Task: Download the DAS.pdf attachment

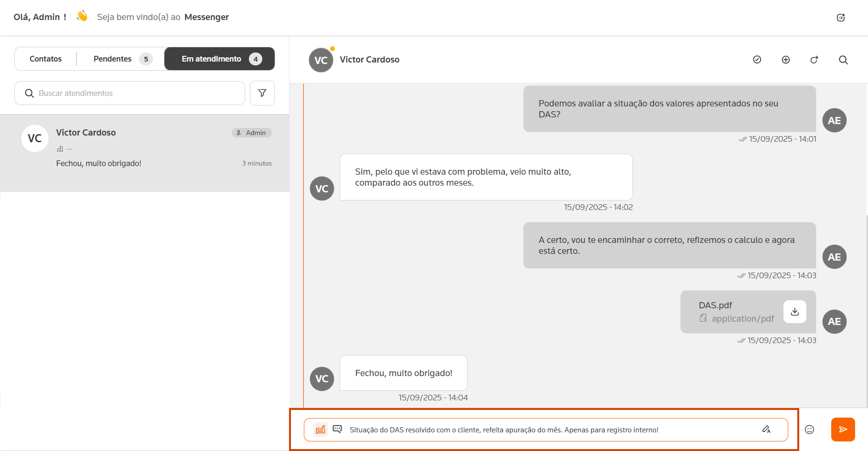Action: (794, 312)
